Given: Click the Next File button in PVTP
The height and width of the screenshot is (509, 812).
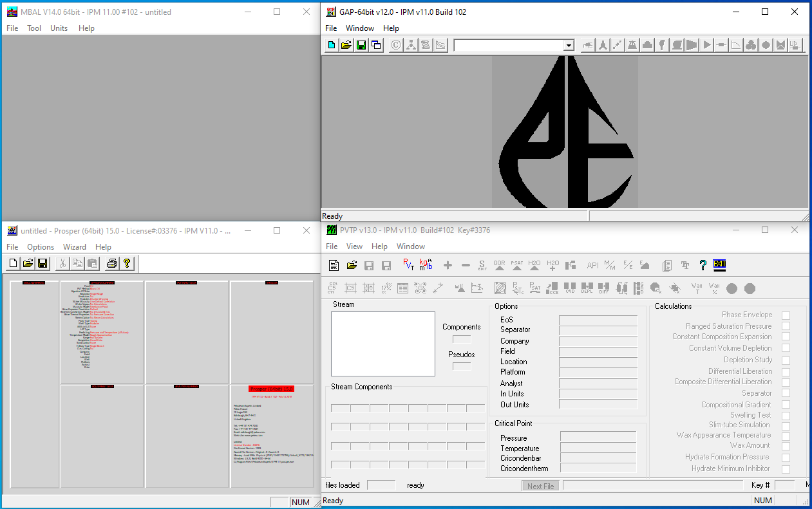Looking at the screenshot, I should [x=540, y=486].
